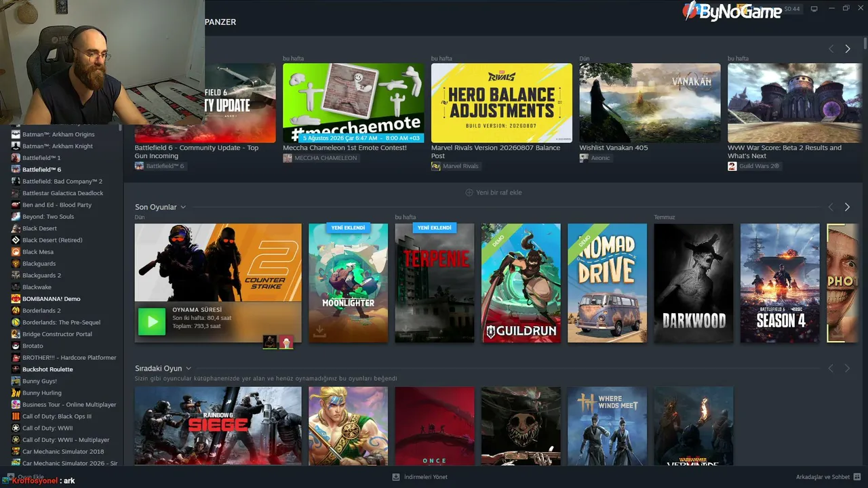The image size is (868, 488).
Task: Open the Vanakan wishlist news image
Action: 650,103
